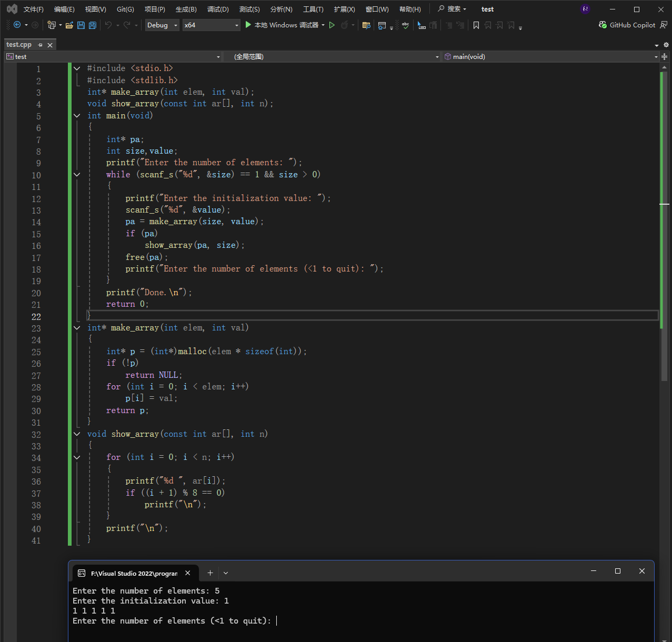The width and height of the screenshot is (672, 642).
Task: Collapse the #include block at line 1
Action: point(77,68)
